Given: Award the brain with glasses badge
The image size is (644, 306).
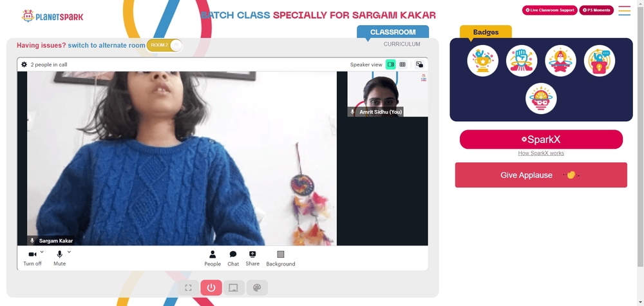Looking at the screenshot, I should click(x=541, y=99).
